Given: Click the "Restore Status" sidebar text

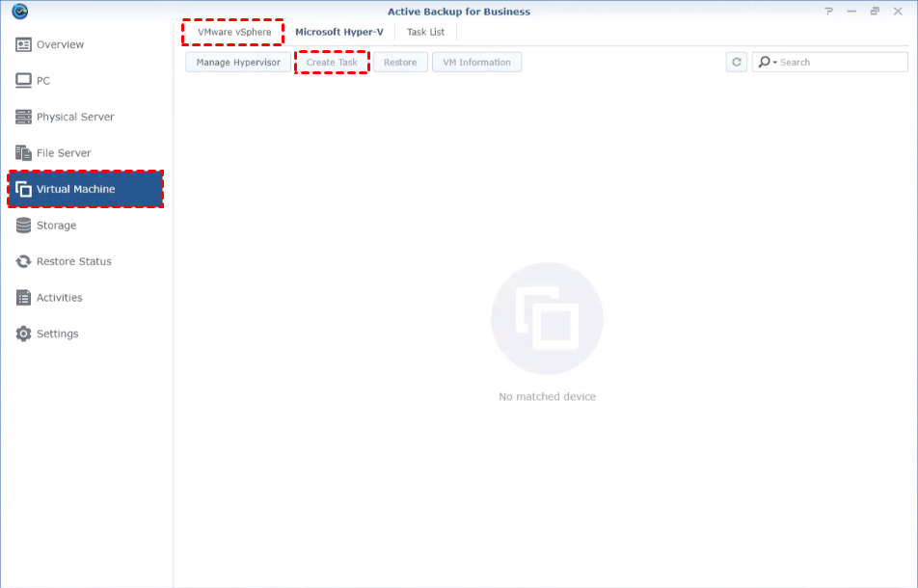Looking at the screenshot, I should [x=73, y=261].
